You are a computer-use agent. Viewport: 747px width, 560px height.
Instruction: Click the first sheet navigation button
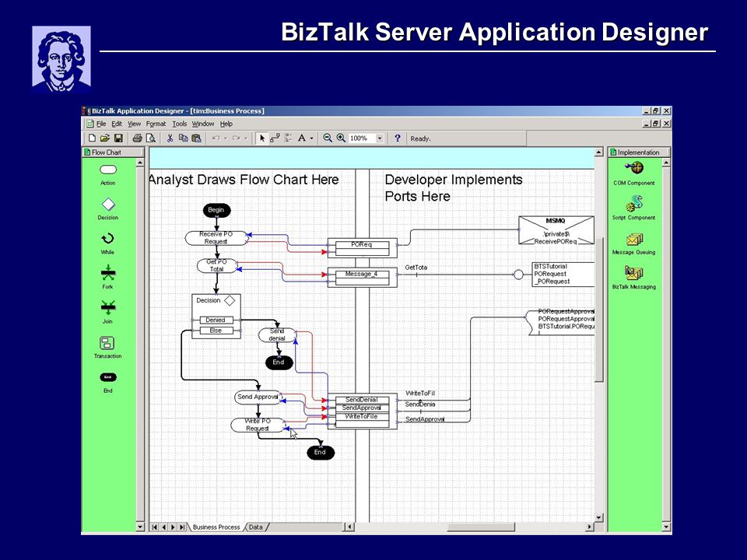pos(154,527)
